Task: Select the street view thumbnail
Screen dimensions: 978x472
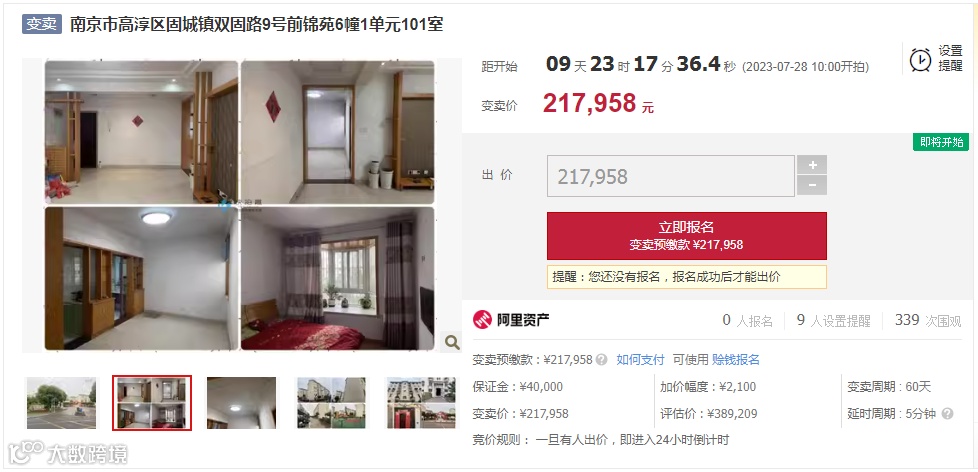Action: [62, 403]
